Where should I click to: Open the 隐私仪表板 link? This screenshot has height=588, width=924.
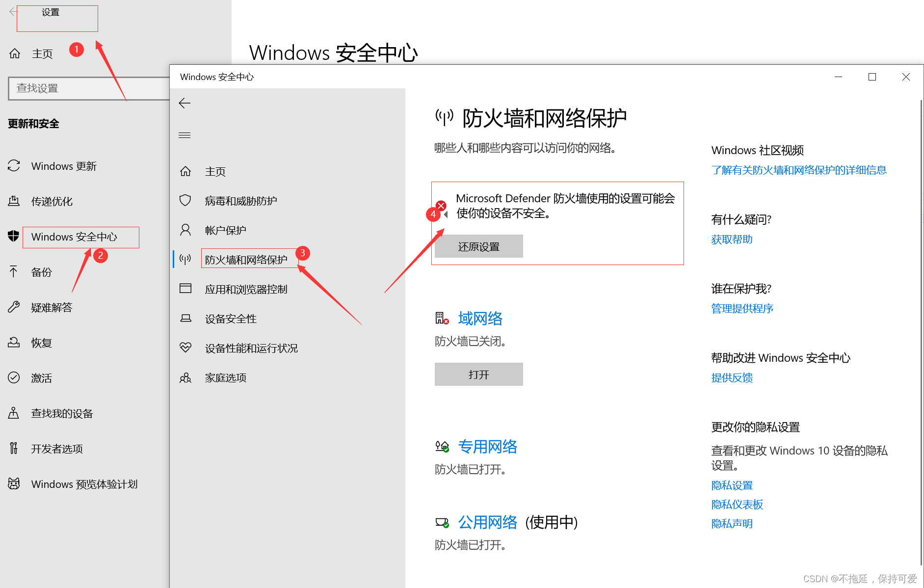coord(737,504)
